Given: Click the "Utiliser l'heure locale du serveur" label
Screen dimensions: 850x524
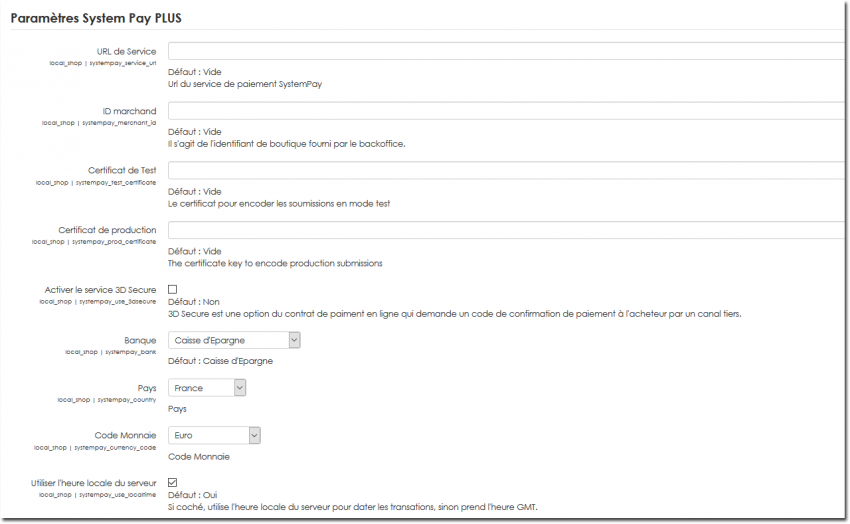Looking at the screenshot, I should [x=93, y=483].
